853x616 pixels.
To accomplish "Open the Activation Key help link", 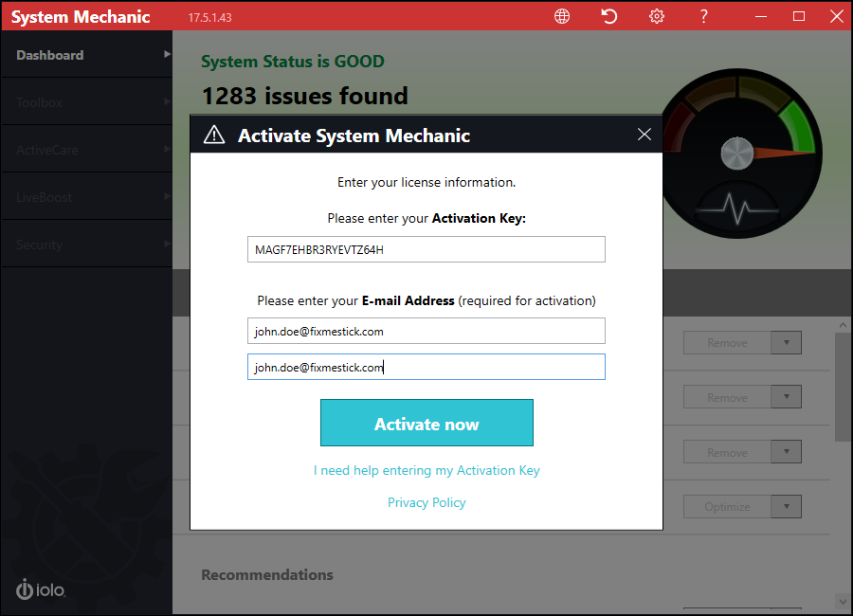I will point(426,470).
